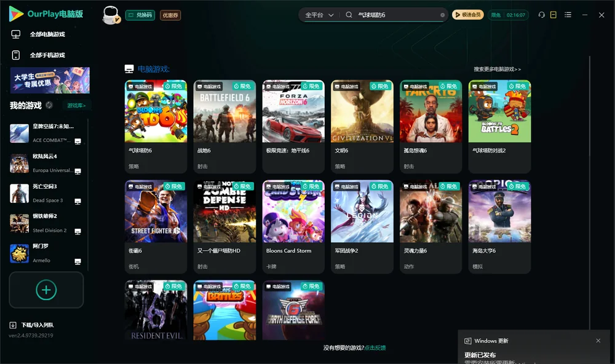Click the refresh icon beside 我的游戏
The width and height of the screenshot is (615, 364).
(49, 105)
